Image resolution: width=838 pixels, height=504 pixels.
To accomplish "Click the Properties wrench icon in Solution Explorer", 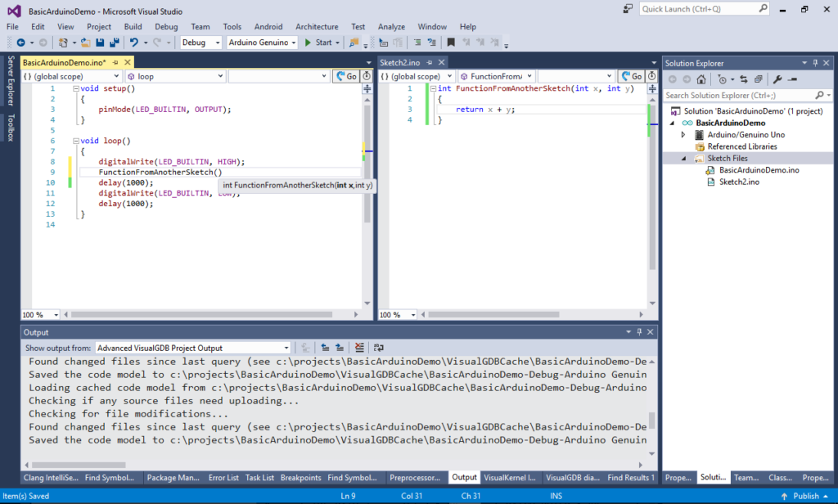I will 778,79.
